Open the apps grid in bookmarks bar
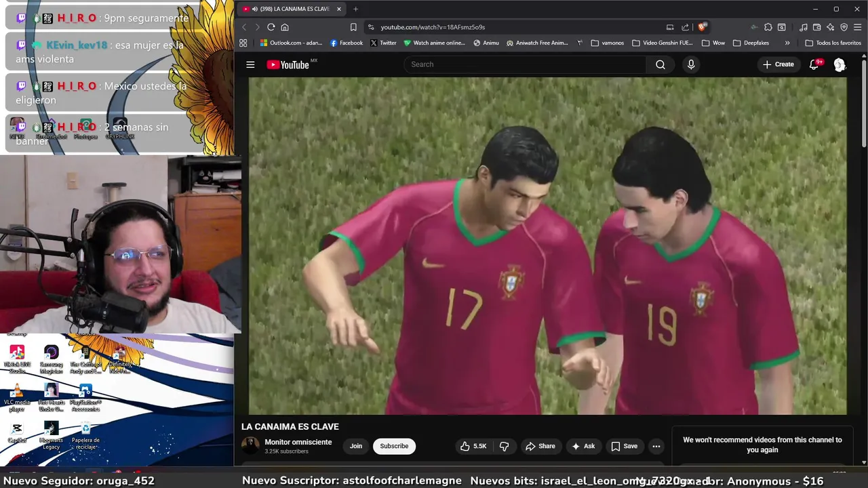Image resolution: width=868 pixels, height=488 pixels. (x=243, y=43)
